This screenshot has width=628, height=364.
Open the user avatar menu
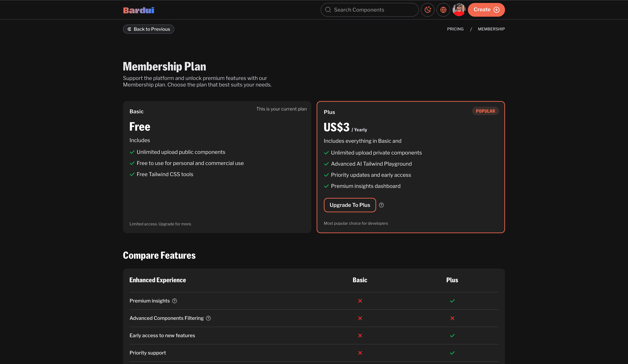coord(459,10)
